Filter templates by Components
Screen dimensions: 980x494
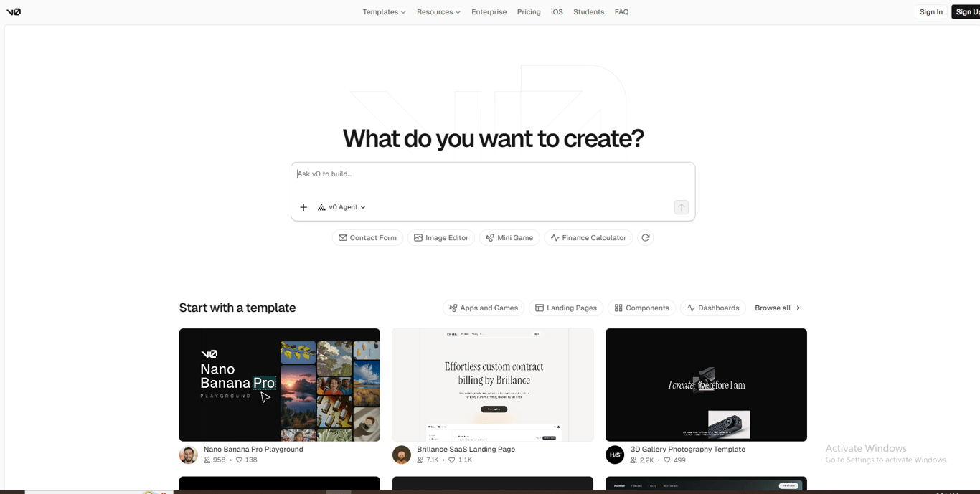tap(642, 308)
